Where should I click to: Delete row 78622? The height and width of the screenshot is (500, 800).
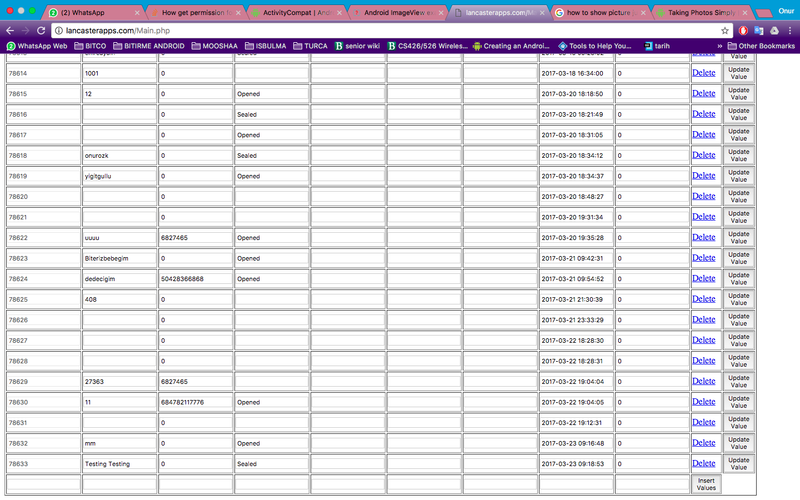[704, 237]
